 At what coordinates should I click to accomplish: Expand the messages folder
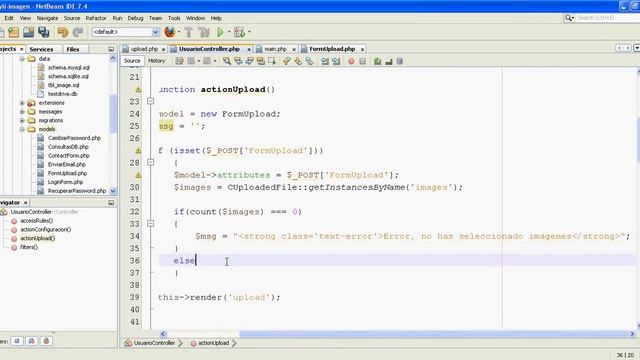pyautogui.click(x=22, y=111)
